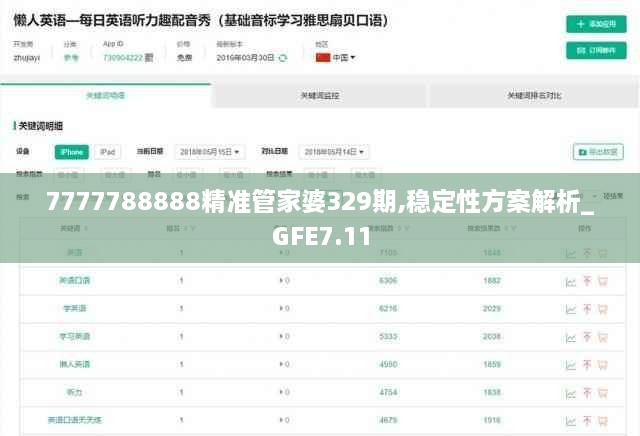The image size is (640, 436).
Task: Pin to top the 5333 row keyword
Action: pyautogui.click(x=587, y=337)
